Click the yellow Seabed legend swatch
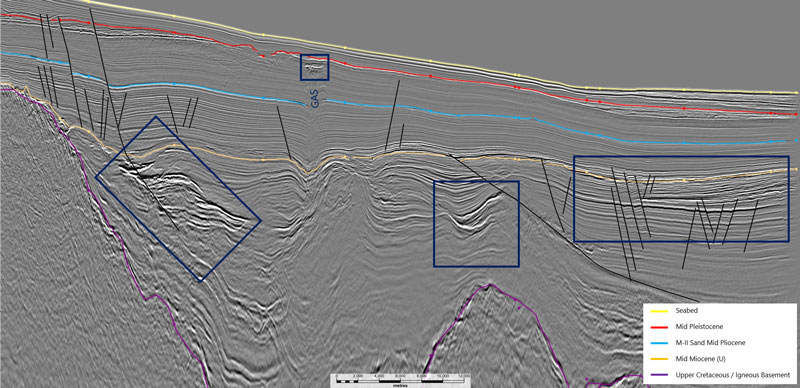The width and height of the screenshot is (800, 388). [658, 310]
